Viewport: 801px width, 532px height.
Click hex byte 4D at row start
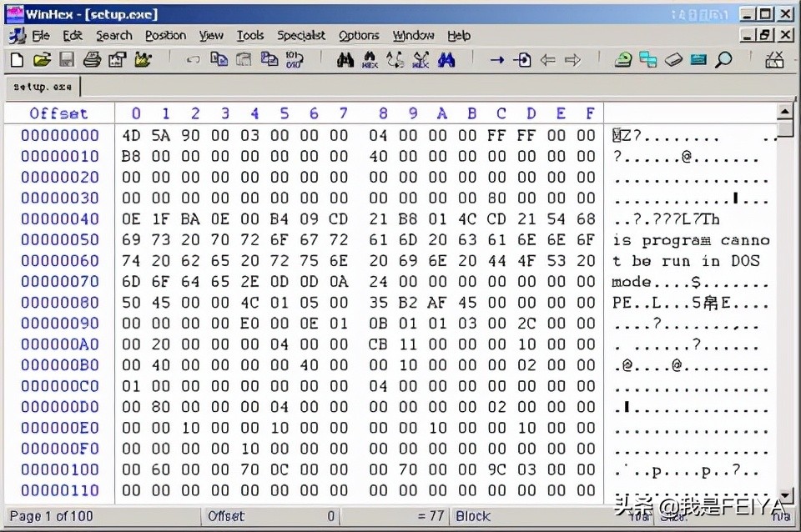click(131, 135)
